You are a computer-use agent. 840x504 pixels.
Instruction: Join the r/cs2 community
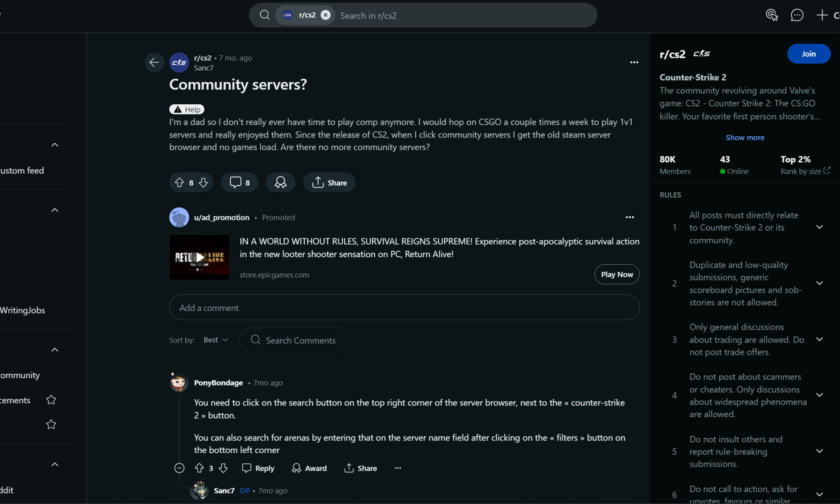click(808, 54)
